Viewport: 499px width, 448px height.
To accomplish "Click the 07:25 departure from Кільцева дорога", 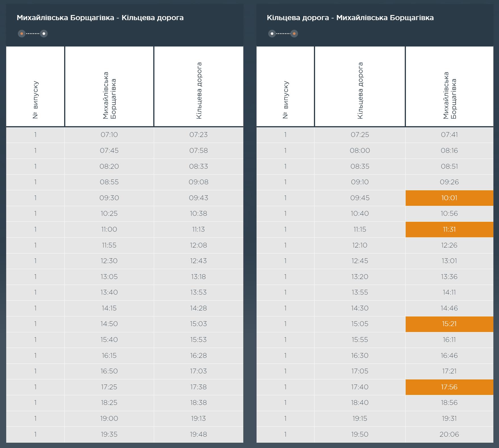I will (360, 135).
